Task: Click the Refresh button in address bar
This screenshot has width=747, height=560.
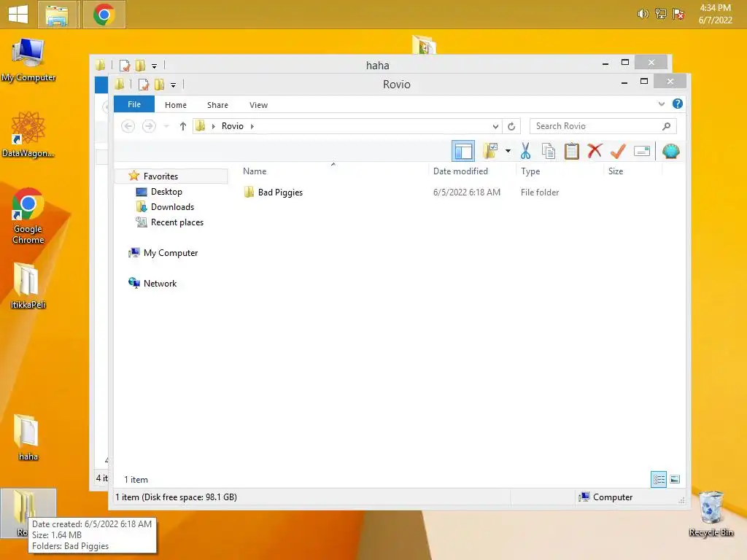Action: (x=511, y=126)
